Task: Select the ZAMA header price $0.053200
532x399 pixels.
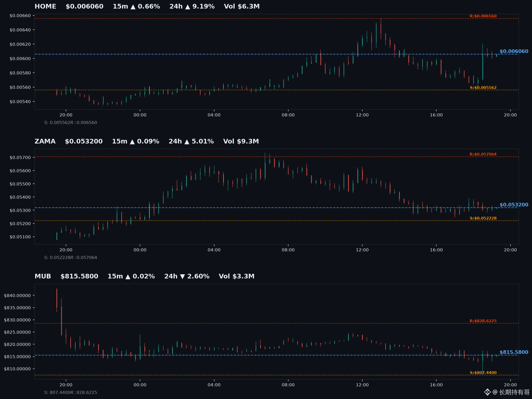Action: 84,141
